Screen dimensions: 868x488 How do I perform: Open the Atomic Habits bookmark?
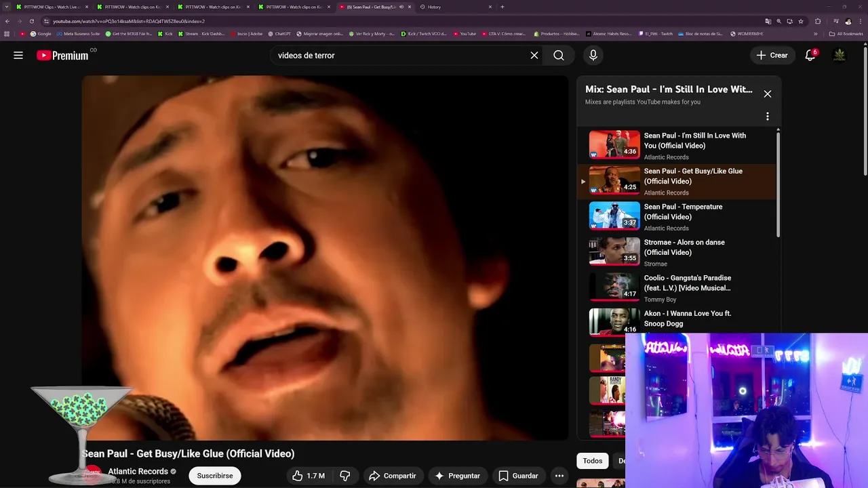tap(608, 33)
